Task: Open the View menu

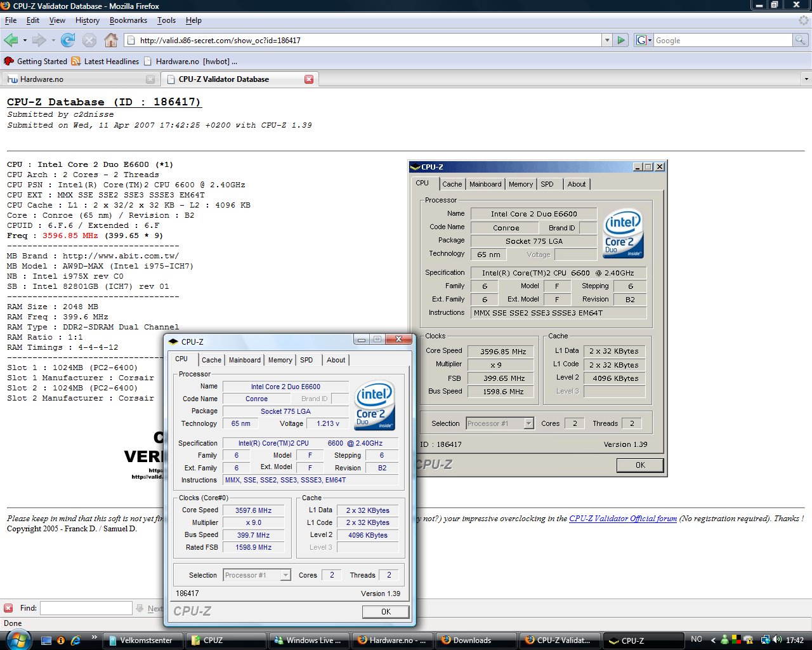Action: click(x=57, y=20)
